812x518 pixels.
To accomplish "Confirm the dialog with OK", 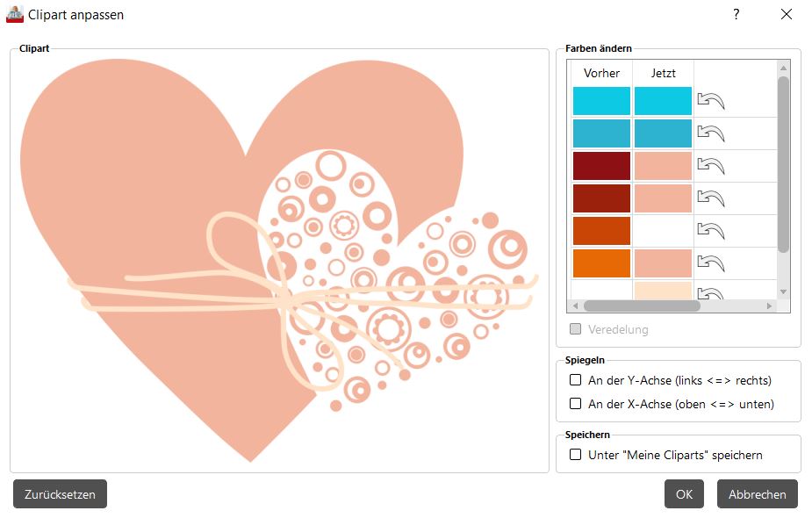I will pyautogui.click(x=684, y=494).
